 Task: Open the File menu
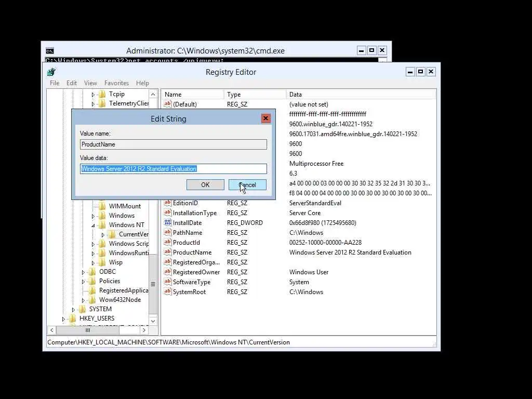tap(54, 83)
